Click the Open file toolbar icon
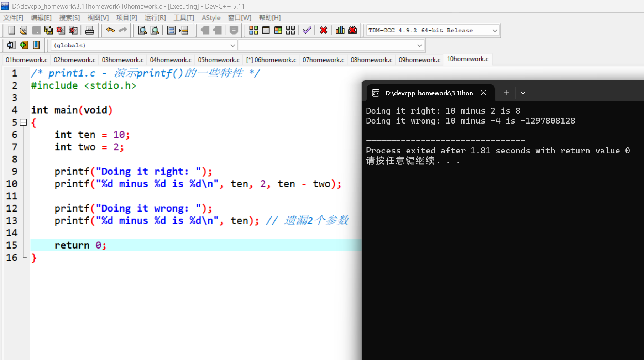 (23, 30)
